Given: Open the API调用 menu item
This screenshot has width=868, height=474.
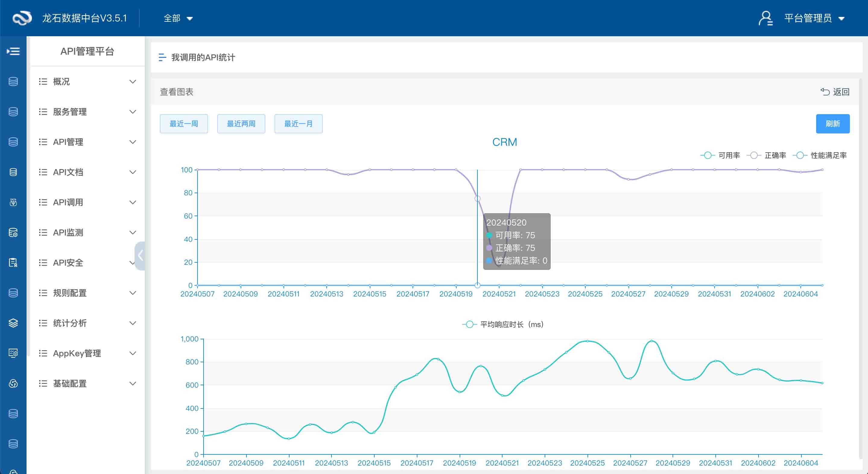Looking at the screenshot, I should pos(87,202).
